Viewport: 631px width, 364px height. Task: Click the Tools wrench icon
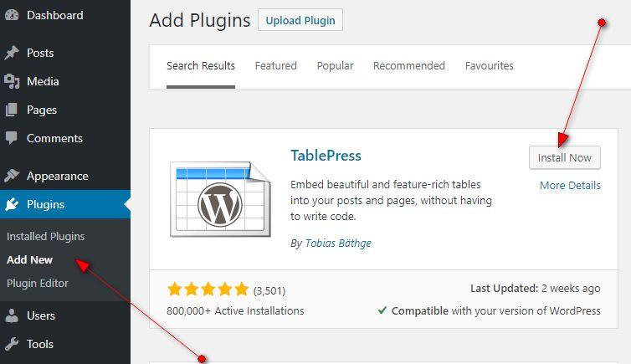[x=12, y=344]
